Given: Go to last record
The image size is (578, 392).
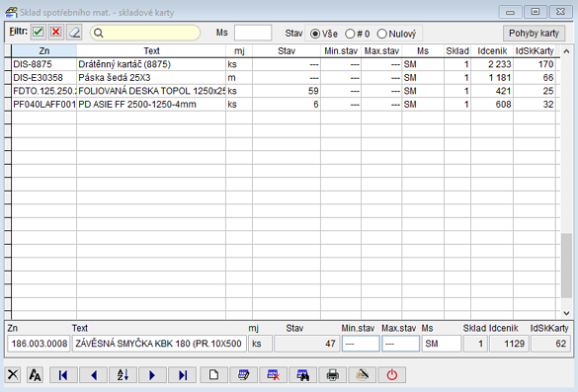Looking at the screenshot, I should [x=183, y=375].
